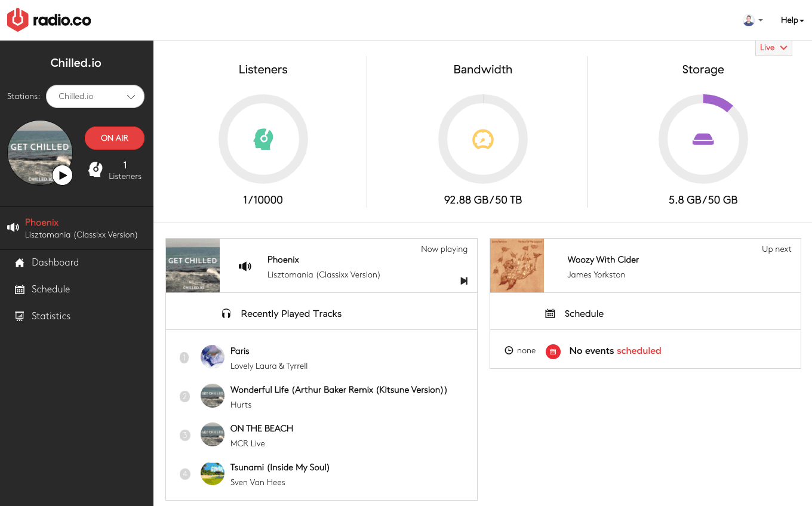
Task: Click the red no-events calendar icon
Action: coord(553,351)
